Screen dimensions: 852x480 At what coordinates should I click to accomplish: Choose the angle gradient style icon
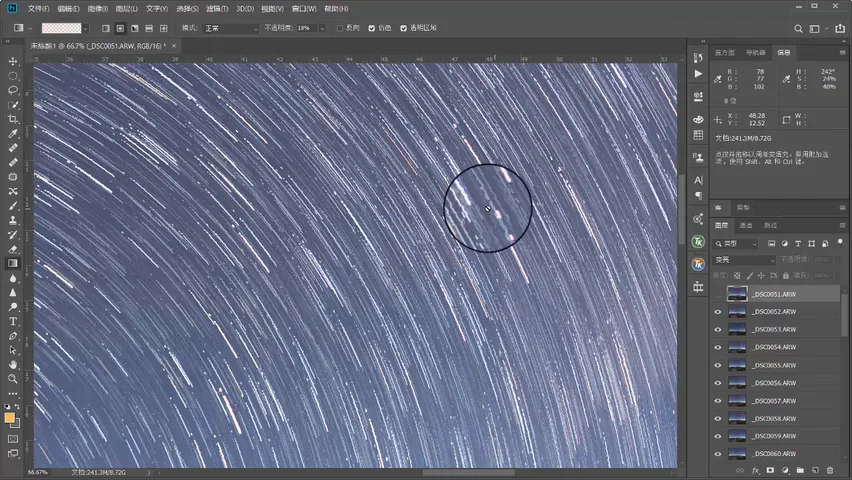point(135,28)
